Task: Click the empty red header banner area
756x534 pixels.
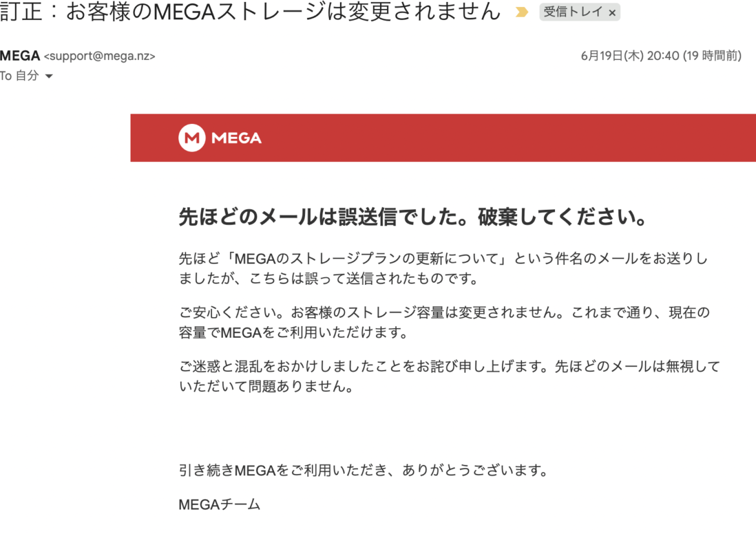Action: click(x=506, y=138)
